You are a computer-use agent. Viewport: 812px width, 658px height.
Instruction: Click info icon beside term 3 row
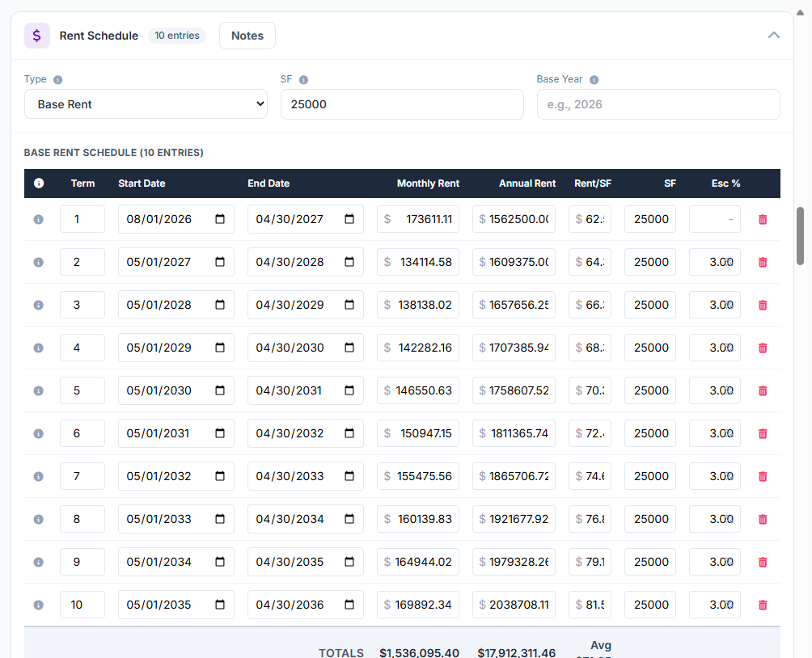pyautogui.click(x=38, y=305)
